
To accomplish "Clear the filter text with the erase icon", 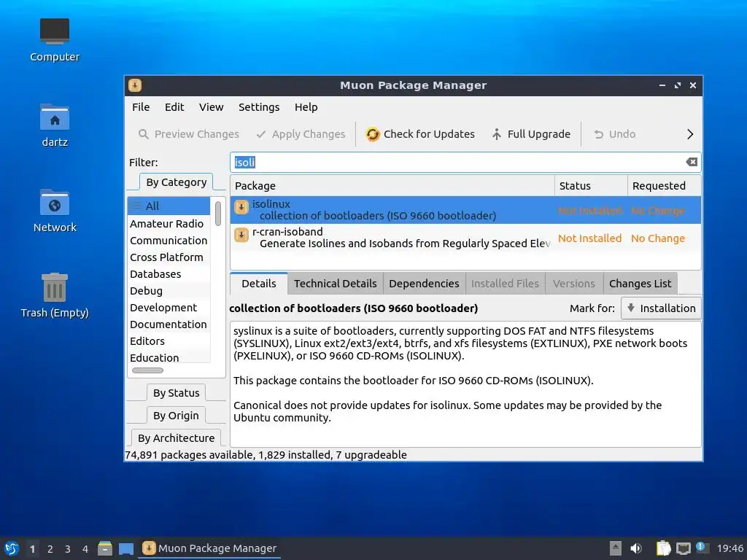I will [x=692, y=162].
